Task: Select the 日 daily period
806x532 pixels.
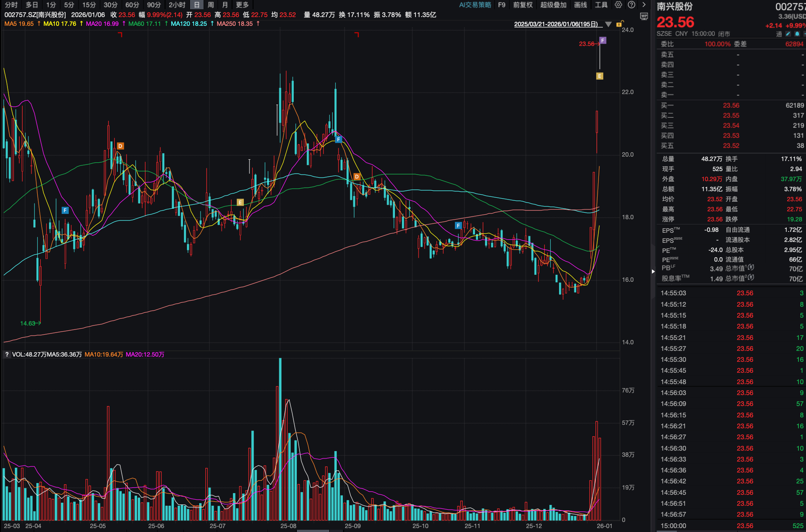Action: click(x=197, y=5)
